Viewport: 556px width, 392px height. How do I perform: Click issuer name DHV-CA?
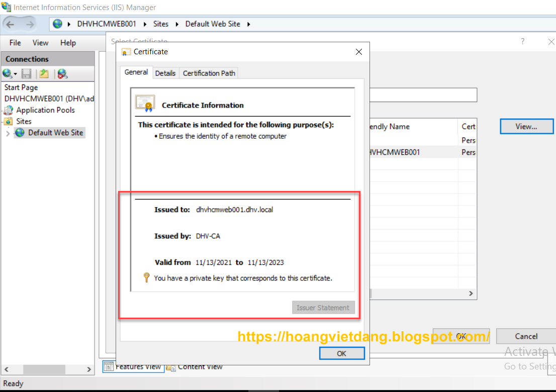[x=208, y=236]
